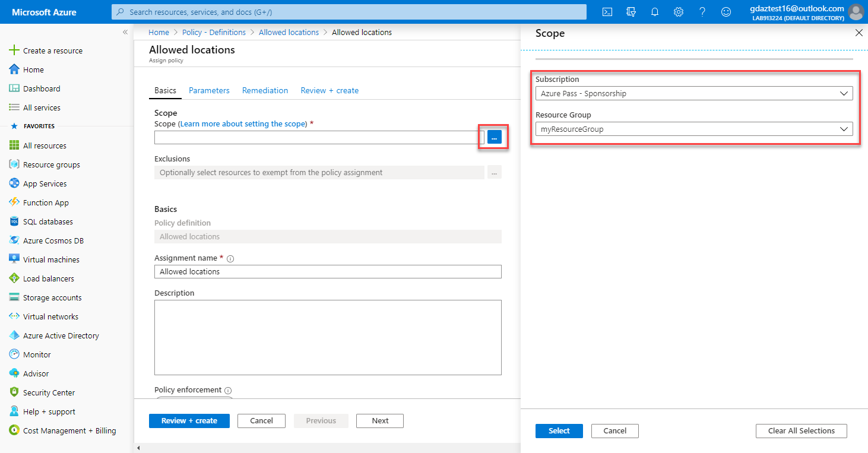
Task: Open the feedback smiley icon
Action: (x=726, y=12)
